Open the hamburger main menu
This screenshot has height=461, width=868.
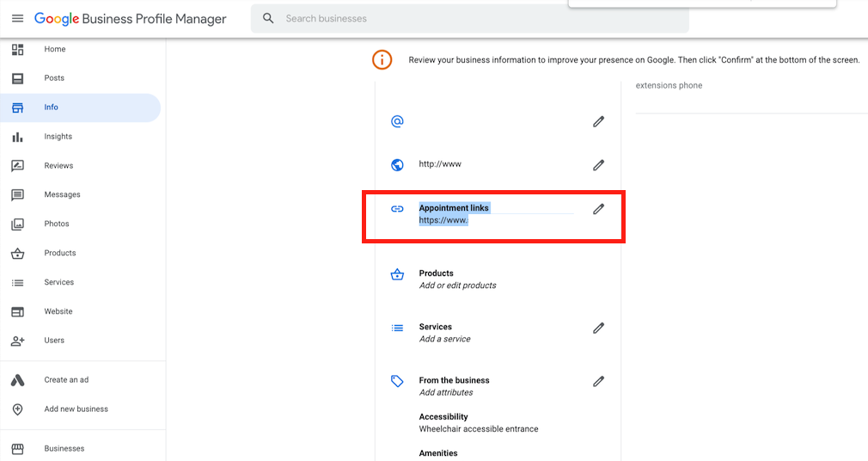click(x=18, y=18)
